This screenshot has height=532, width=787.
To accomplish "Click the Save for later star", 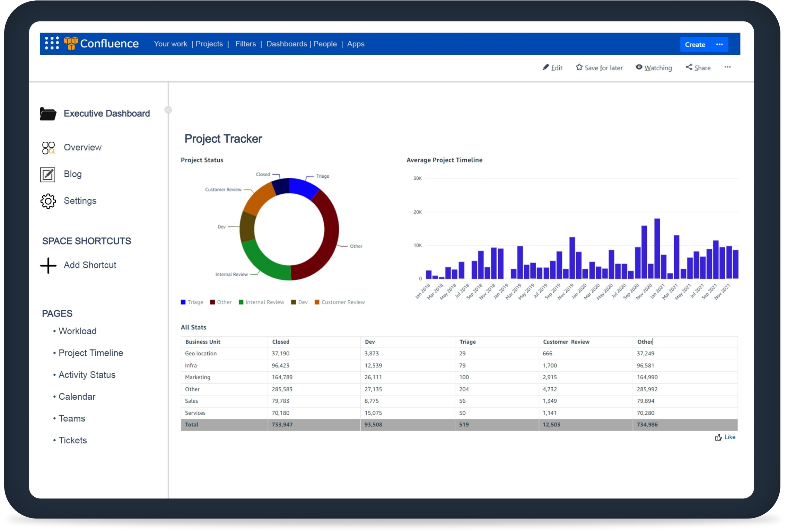I will tap(579, 67).
